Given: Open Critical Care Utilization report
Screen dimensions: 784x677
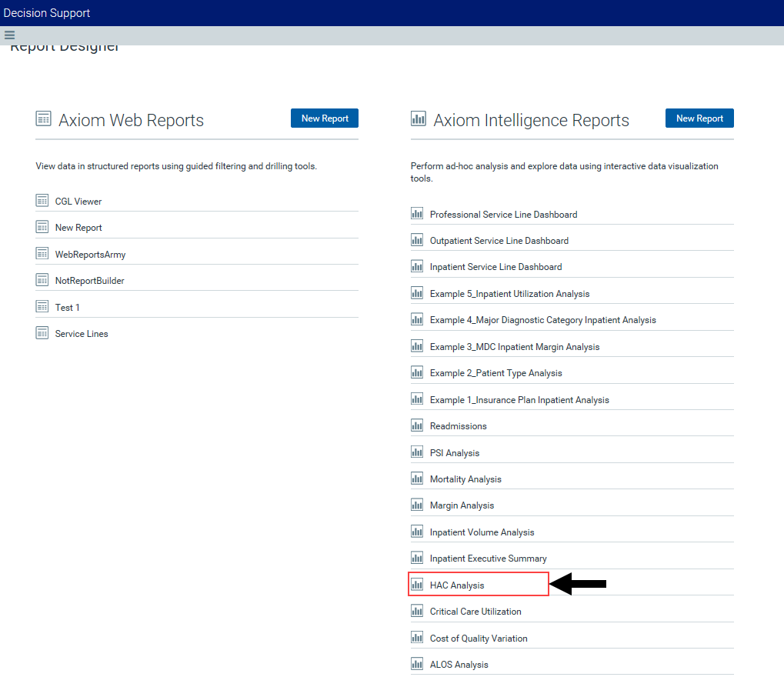Looking at the screenshot, I should (x=475, y=612).
